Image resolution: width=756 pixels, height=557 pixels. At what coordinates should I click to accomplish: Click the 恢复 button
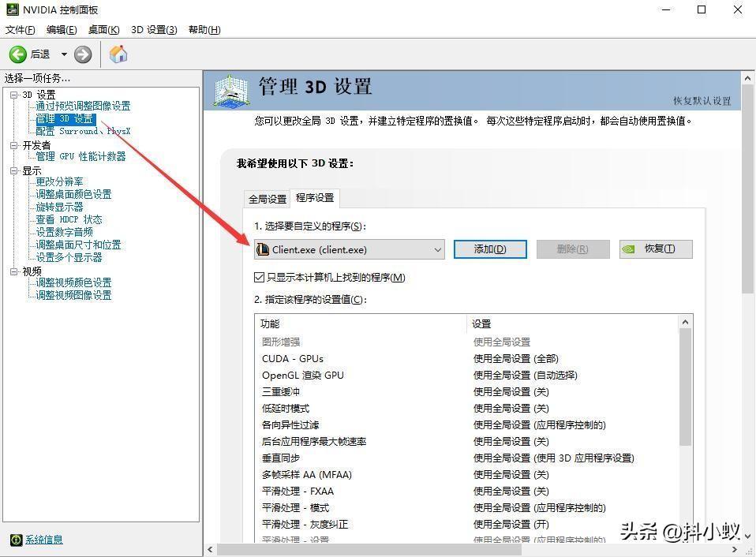pyautogui.click(x=656, y=249)
